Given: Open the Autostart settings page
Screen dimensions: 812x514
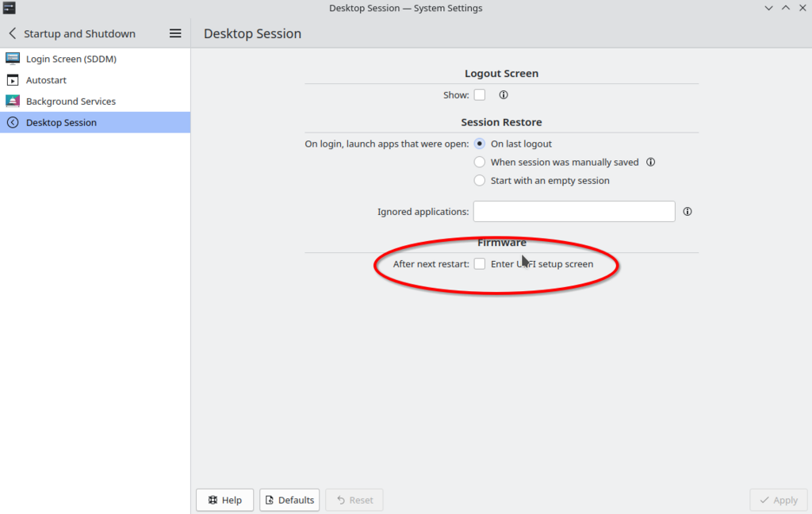Looking at the screenshot, I should [x=46, y=80].
